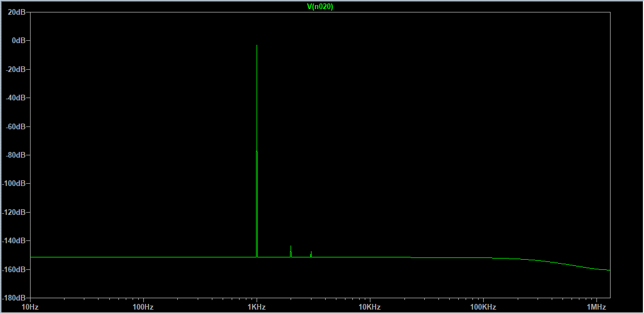Click the 1KHz frequency axis label
The image size is (644, 313).
click(257, 307)
